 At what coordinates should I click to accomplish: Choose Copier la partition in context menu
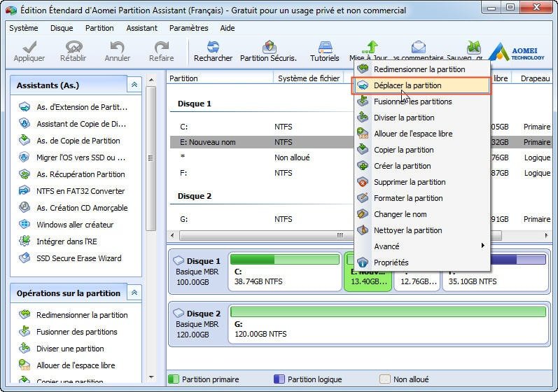point(422,150)
